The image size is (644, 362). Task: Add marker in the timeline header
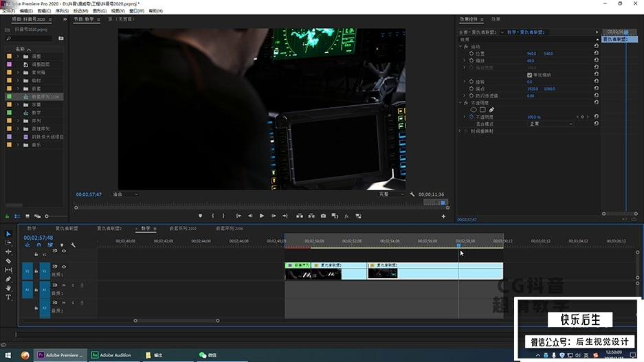click(62, 245)
